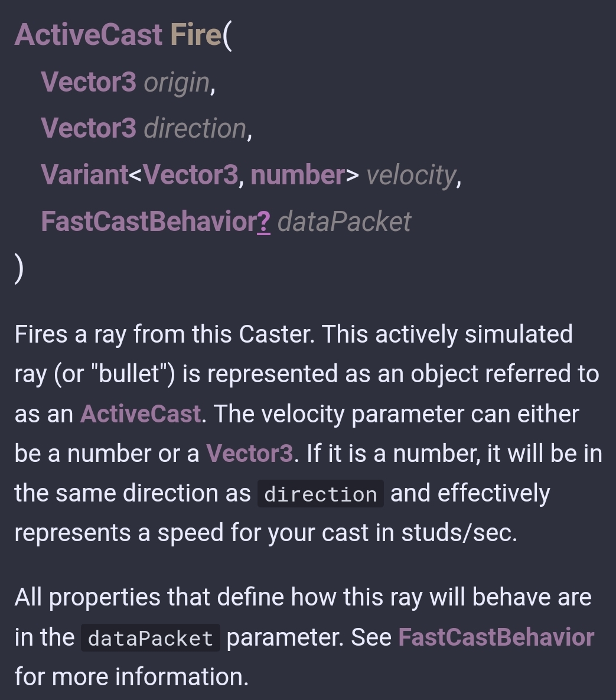The width and height of the screenshot is (616, 700).
Task: Click the text 'for more information.'
Action: (x=132, y=676)
